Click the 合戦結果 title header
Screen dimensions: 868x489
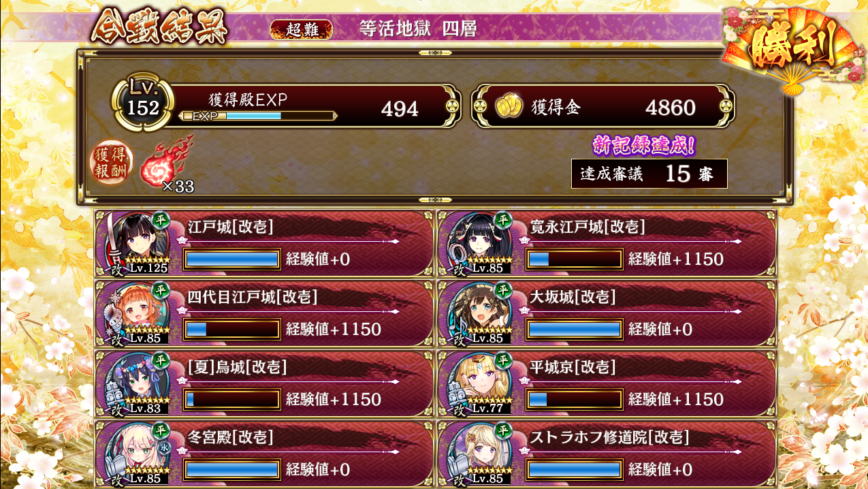(x=159, y=27)
